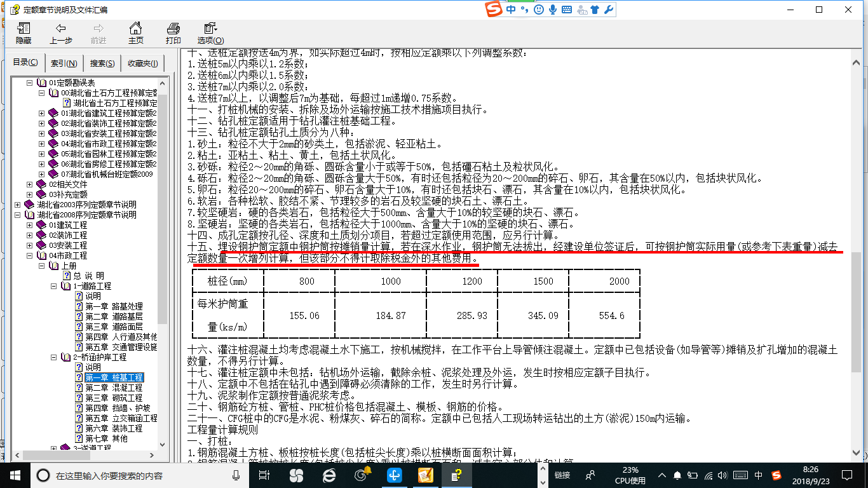Select the highlighted 第一章 桩基工程 topic

(114, 377)
